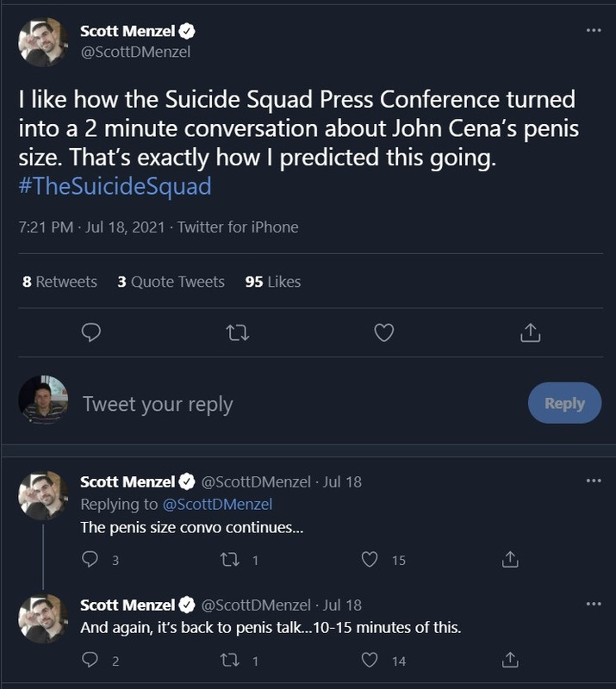The image size is (616, 689).
Task: View the 95 Likes list
Action: tap(272, 282)
